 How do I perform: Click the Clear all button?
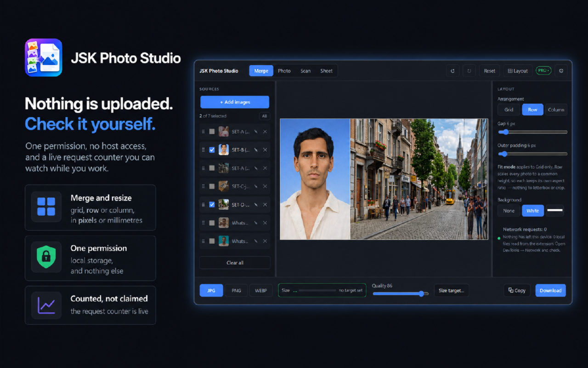[x=235, y=263]
